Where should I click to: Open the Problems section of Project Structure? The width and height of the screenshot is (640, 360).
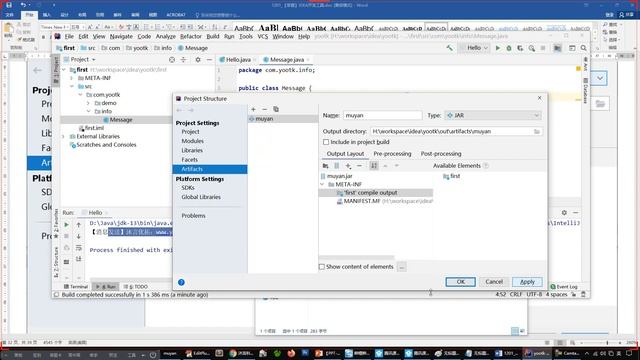point(193,216)
